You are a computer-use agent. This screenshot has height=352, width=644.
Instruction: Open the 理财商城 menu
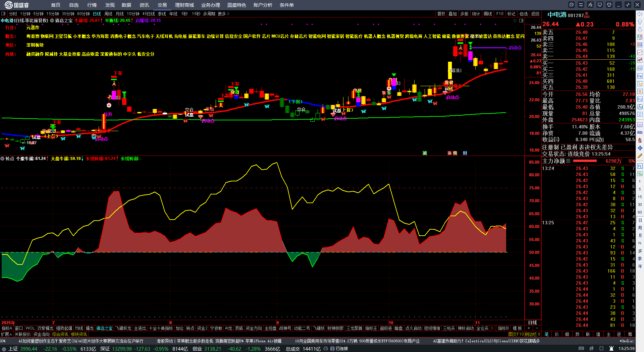184,5
